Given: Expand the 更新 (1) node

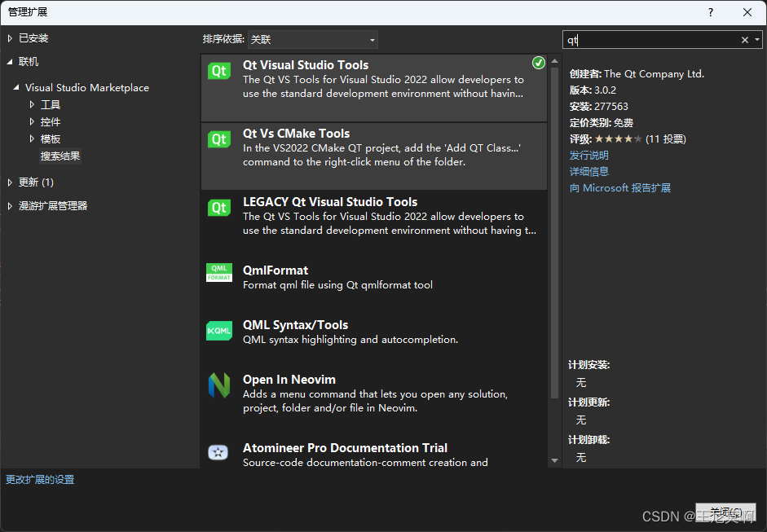Looking at the screenshot, I should (x=10, y=182).
